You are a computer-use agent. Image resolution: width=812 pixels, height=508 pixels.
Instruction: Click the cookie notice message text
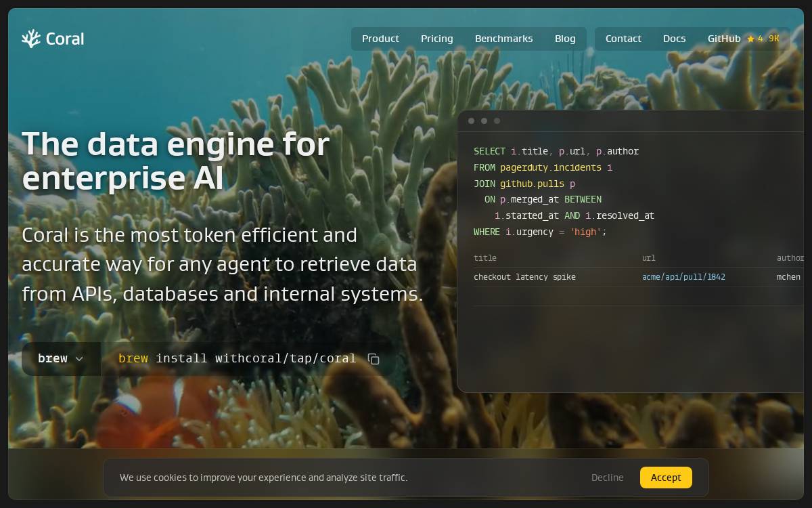[264, 478]
